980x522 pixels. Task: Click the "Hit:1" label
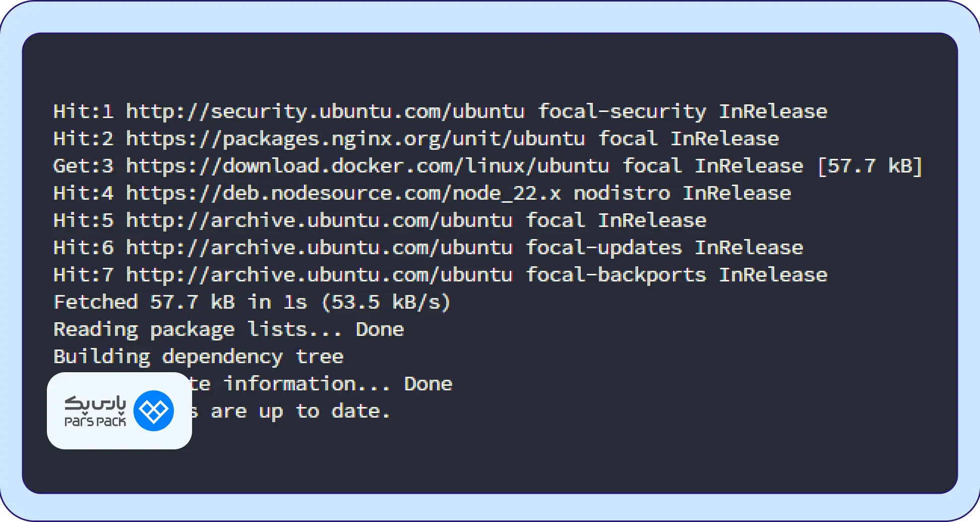pyautogui.click(x=83, y=111)
